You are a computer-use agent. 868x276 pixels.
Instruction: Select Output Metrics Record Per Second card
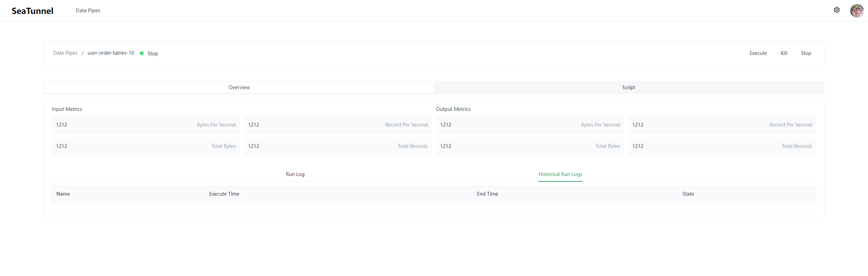tap(722, 125)
